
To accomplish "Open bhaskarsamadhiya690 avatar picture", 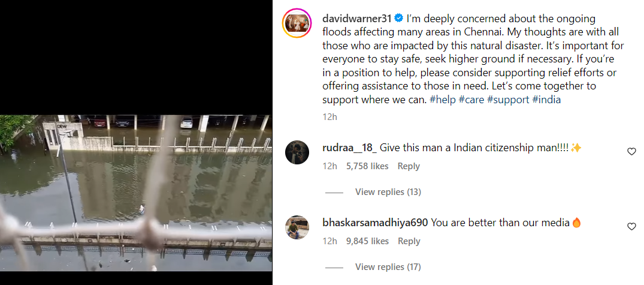I will tap(297, 227).
